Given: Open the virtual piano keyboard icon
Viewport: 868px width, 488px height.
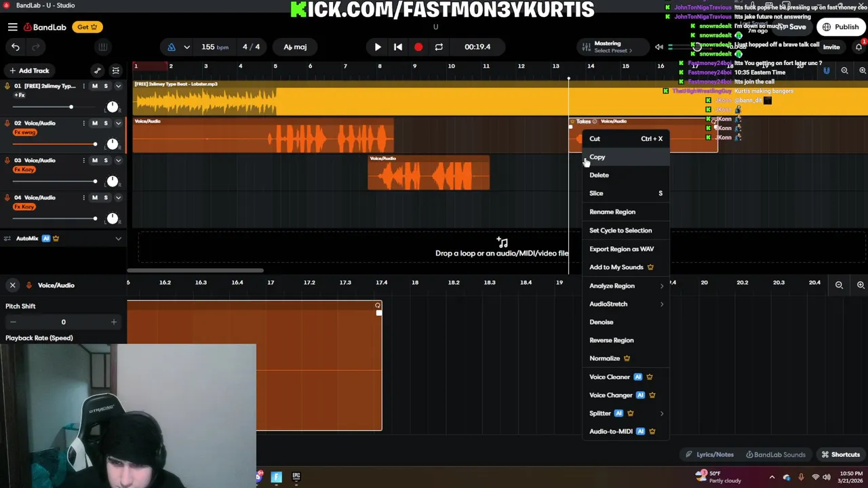Looking at the screenshot, I should click(102, 47).
